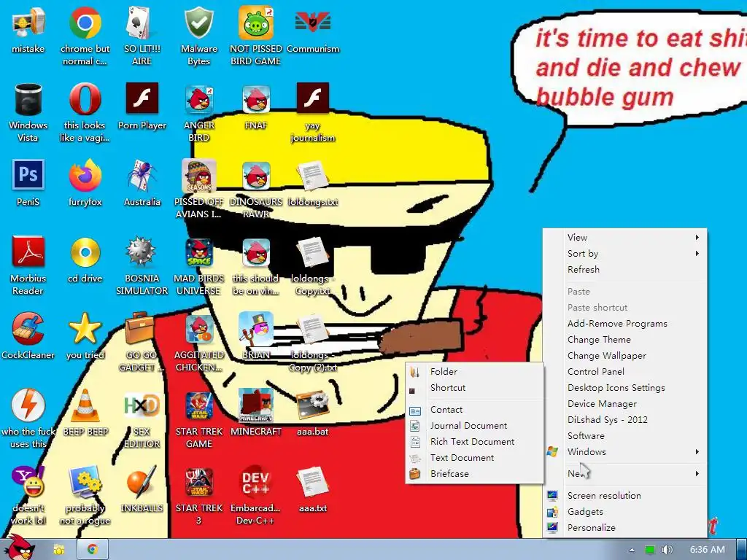Open 'Device Manager' menu entry
Image resolution: width=747 pixels, height=560 pixels.
point(624,403)
